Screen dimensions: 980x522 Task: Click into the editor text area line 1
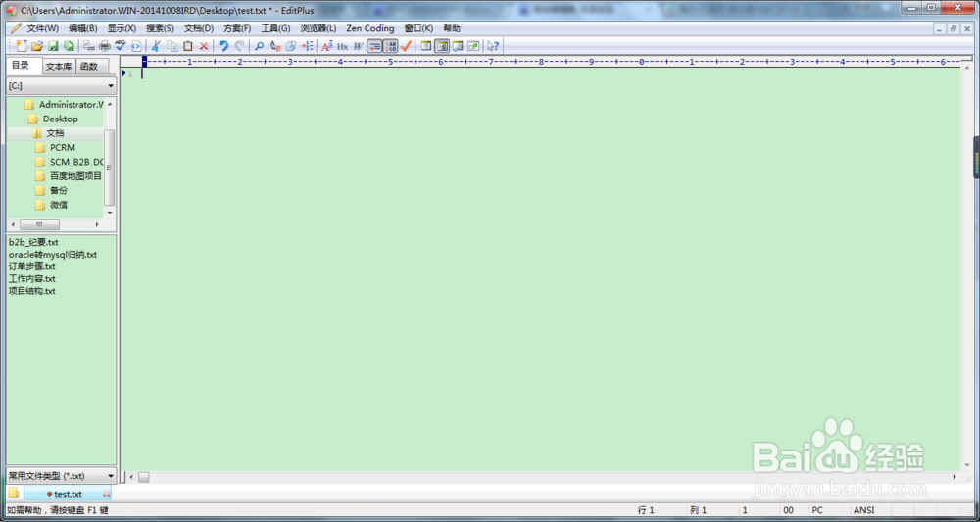pyautogui.click(x=550, y=73)
